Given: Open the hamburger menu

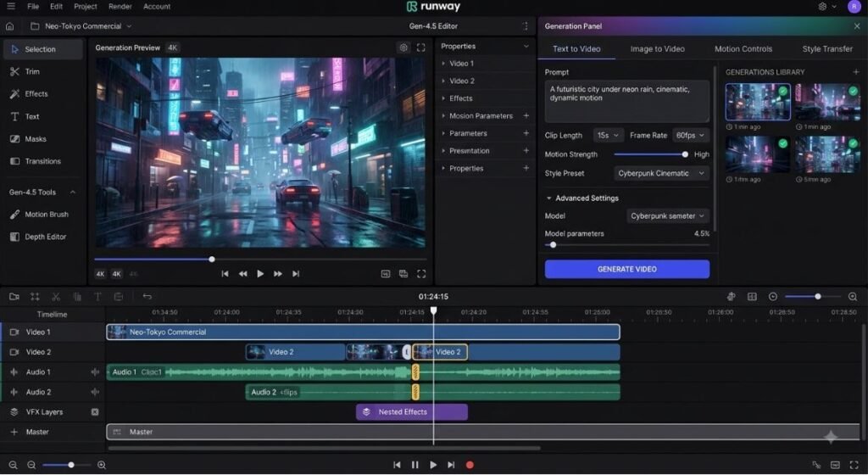Looking at the screenshot, I should [x=10, y=7].
